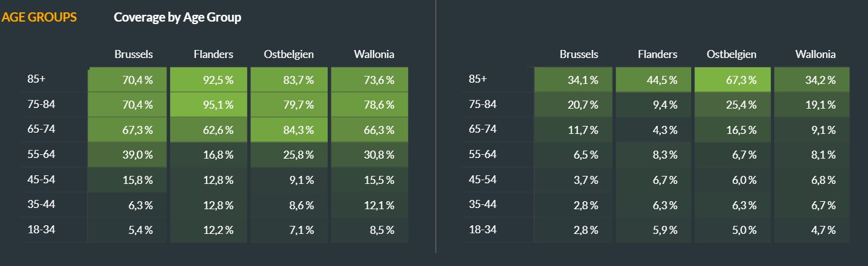Click the Flanders column header in left table
This screenshot has height=266, width=868.
(213, 54)
